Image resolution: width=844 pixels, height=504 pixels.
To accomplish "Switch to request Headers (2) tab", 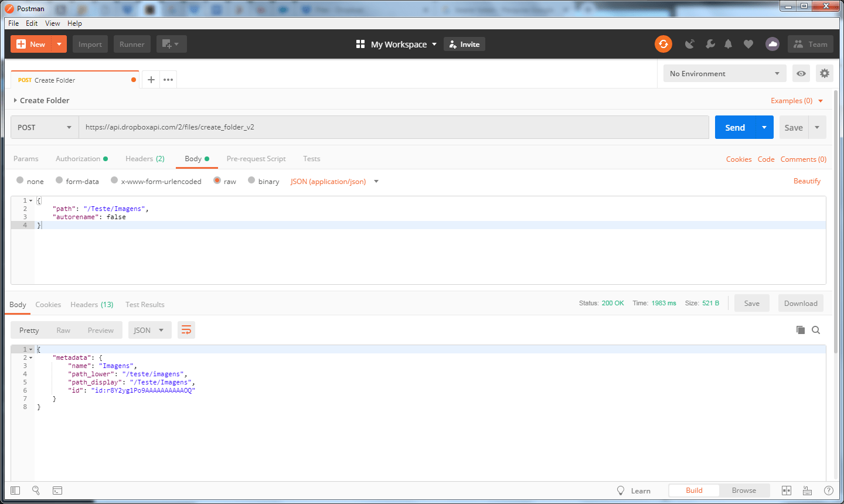I will pyautogui.click(x=145, y=159).
